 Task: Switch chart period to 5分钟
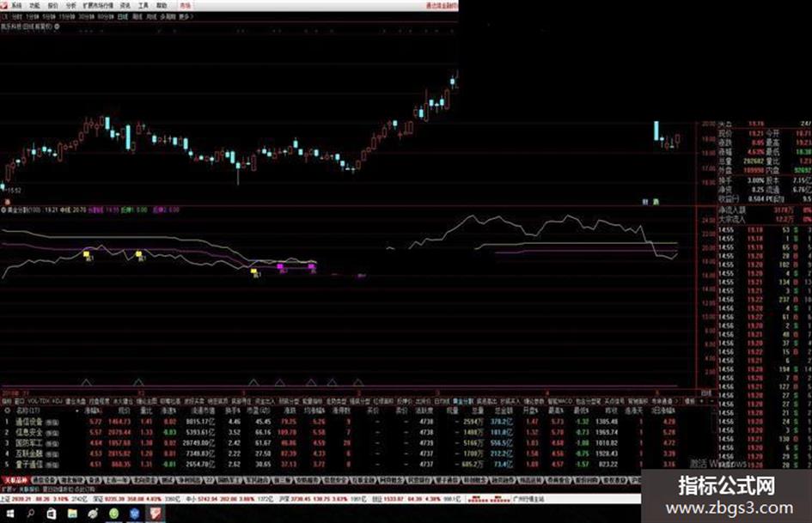[49, 16]
